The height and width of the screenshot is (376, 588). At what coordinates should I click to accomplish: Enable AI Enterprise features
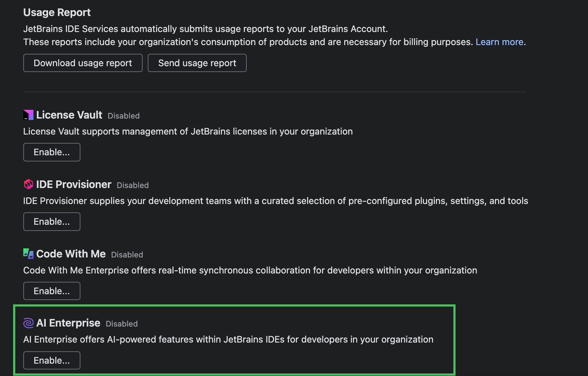[x=51, y=360]
